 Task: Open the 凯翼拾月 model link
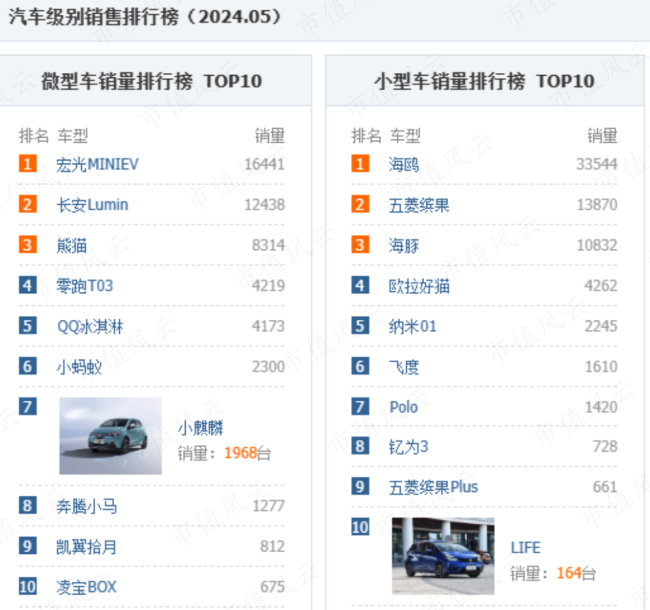coord(86,547)
